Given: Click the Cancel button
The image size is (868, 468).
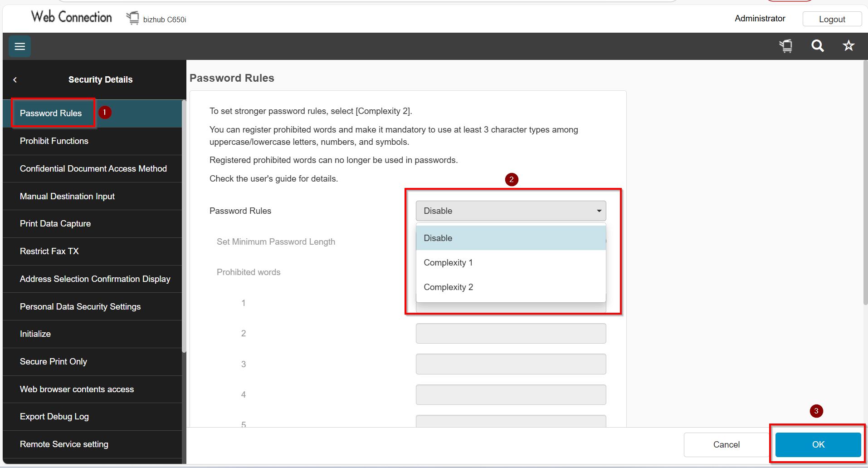Looking at the screenshot, I should coord(726,445).
